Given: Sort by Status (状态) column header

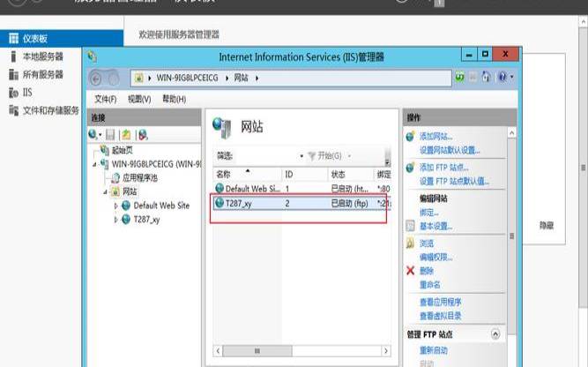Looking at the screenshot, I should [351, 175].
